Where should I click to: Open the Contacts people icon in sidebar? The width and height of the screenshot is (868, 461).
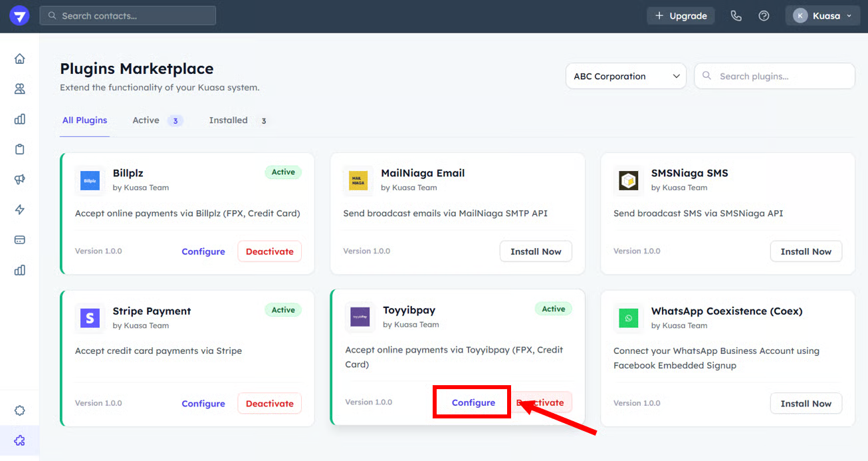pos(19,89)
